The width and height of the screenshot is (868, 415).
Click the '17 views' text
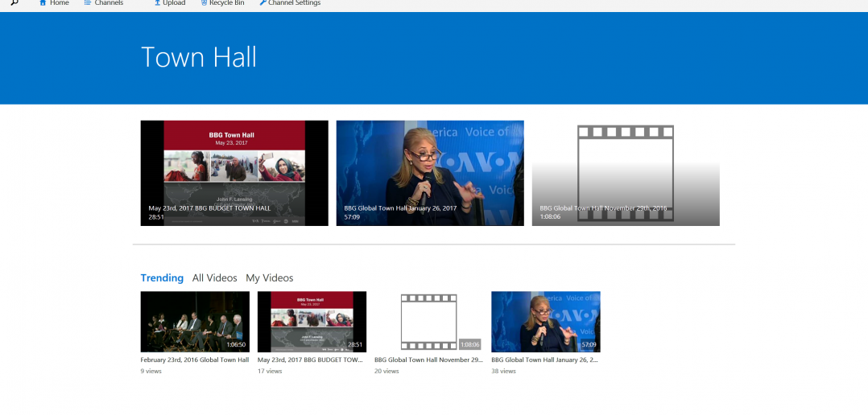(270, 372)
